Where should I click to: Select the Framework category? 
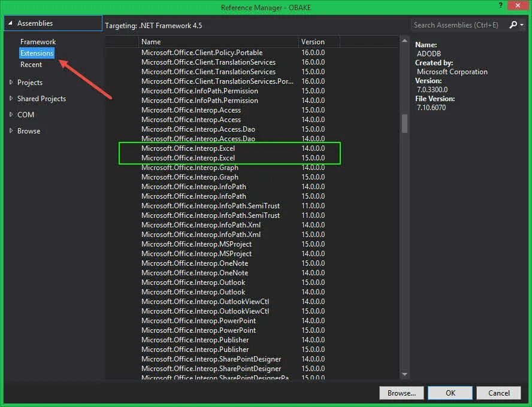coord(38,42)
